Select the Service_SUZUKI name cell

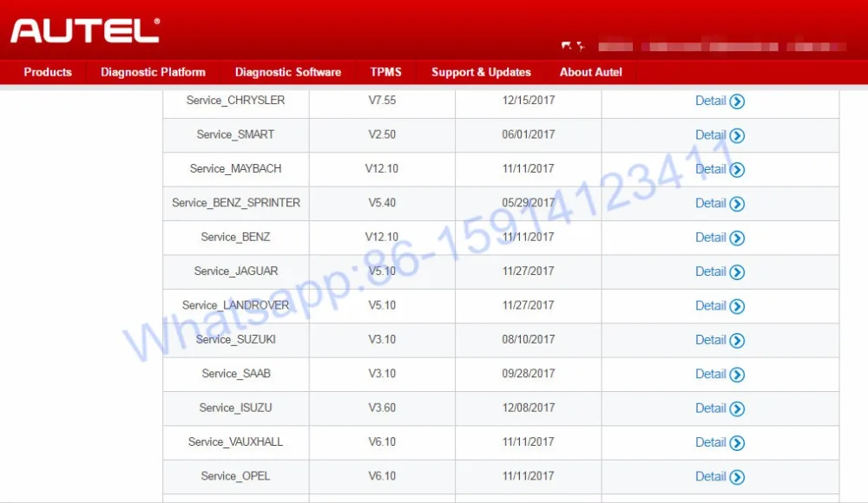click(236, 340)
